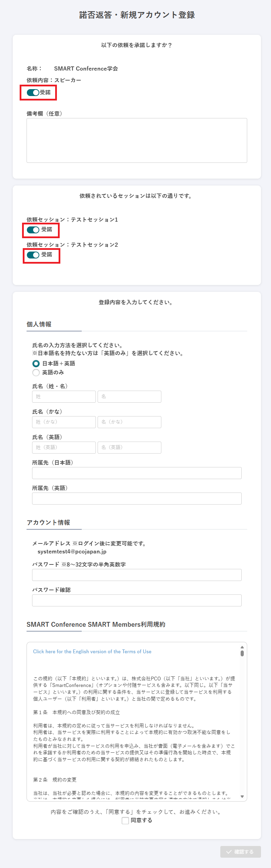Check the 同意する agreement checkbox
This screenshot has width=271, height=868.
click(x=126, y=821)
